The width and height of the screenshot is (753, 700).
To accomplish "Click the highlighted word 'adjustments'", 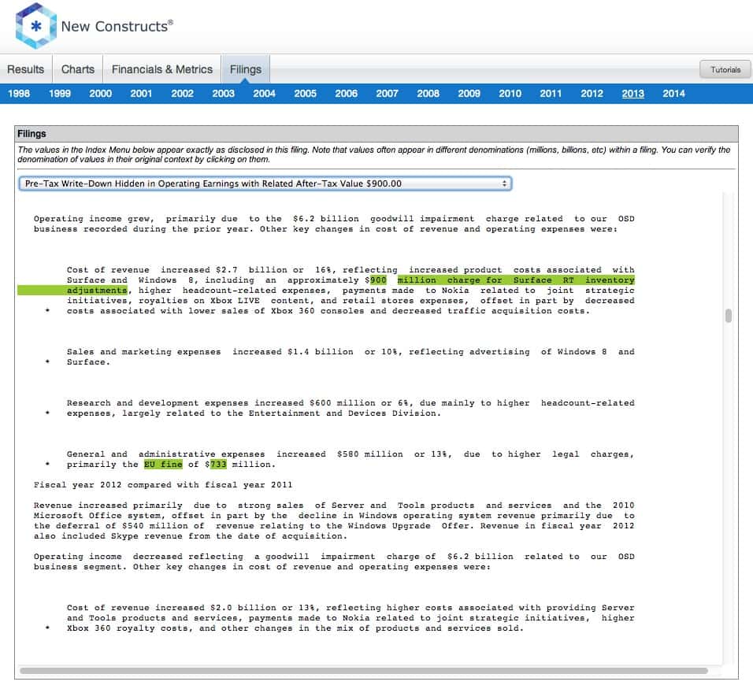I will tap(97, 291).
